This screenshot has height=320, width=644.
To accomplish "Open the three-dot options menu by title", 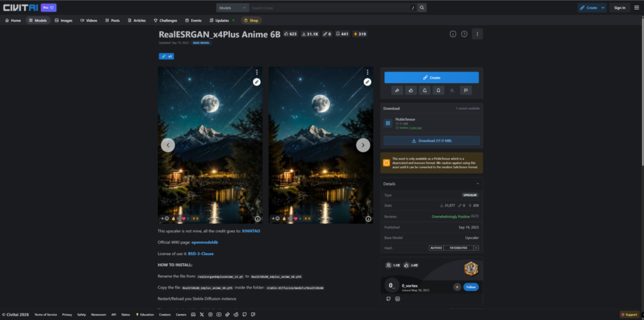I will click(x=477, y=34).
